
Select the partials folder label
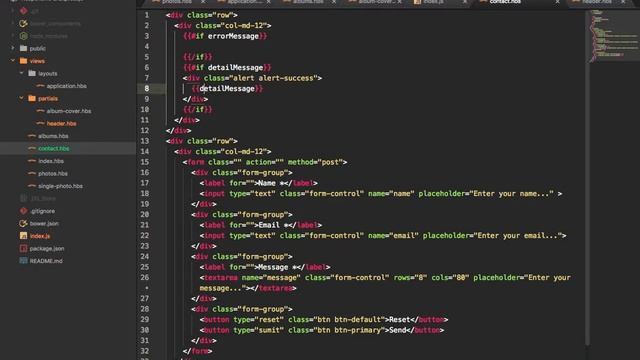[x=48, y=99]
